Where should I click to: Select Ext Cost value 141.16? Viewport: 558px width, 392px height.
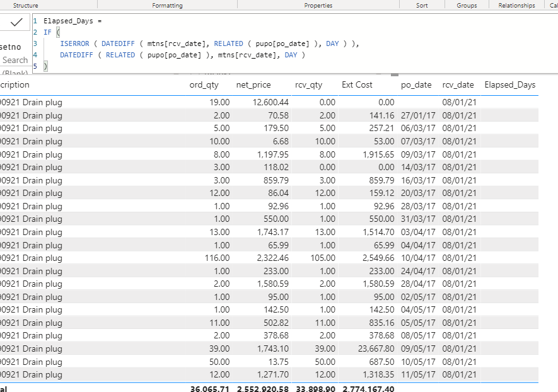pos(381,115)
